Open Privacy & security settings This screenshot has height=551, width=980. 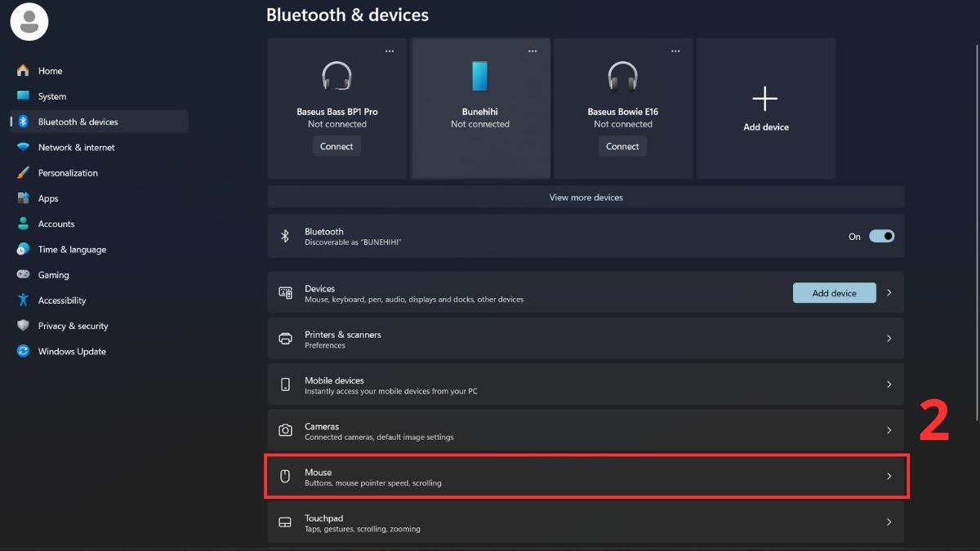[x=73, y=326]
